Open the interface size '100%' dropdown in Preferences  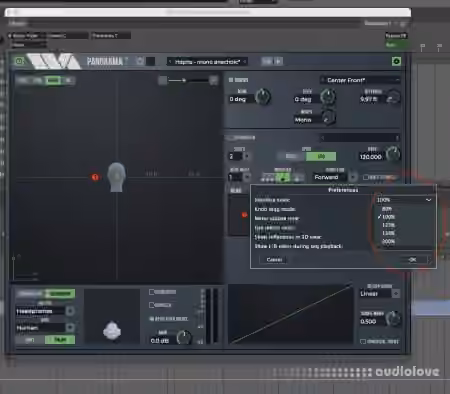click(404, 200)
